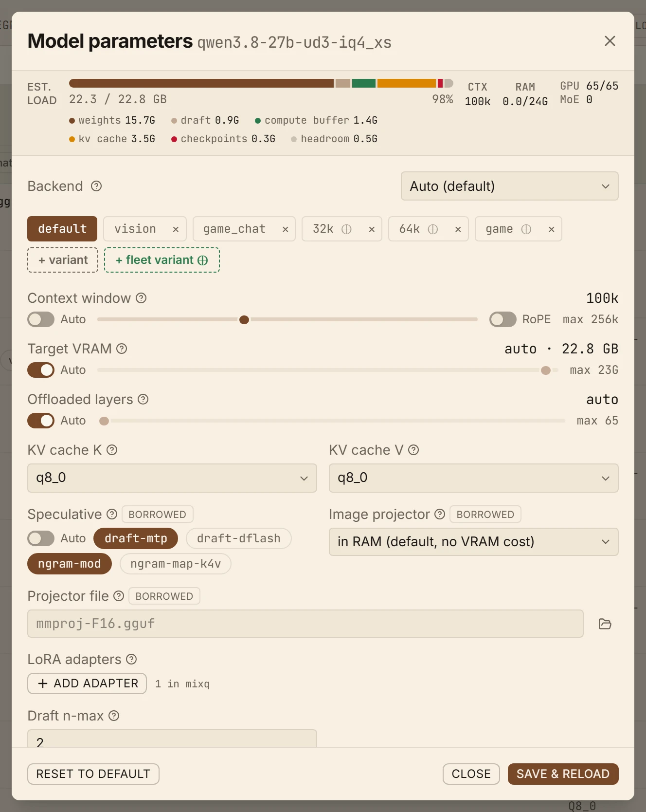Click the Speculative help icon

112,514
